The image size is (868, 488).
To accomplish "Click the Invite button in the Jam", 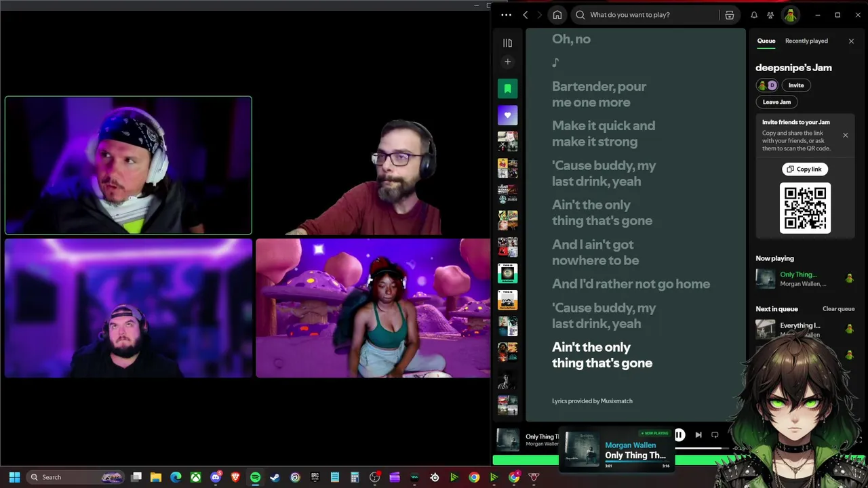I will tap(796, 85).
